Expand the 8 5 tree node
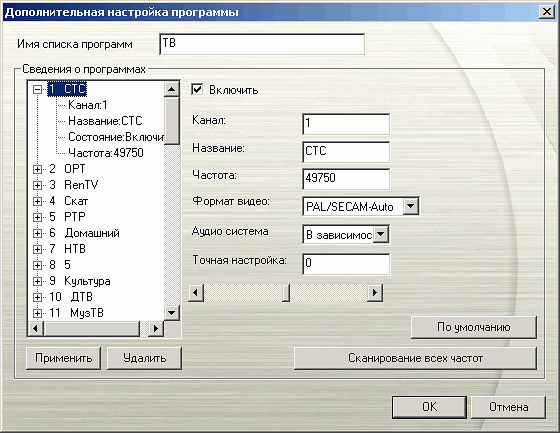 [38, 265]
